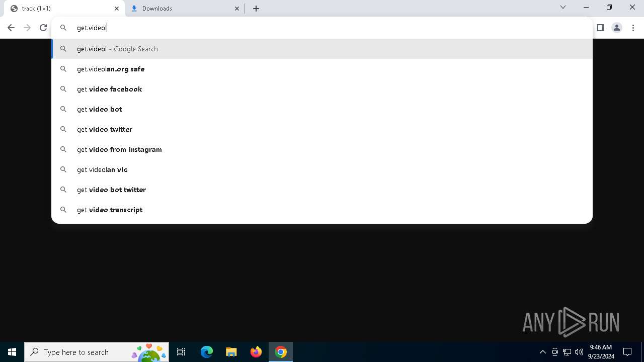The image size is (644, 362).
Task: Pick the 'get video twitter' suggestion
Action: tap(322, 129)
